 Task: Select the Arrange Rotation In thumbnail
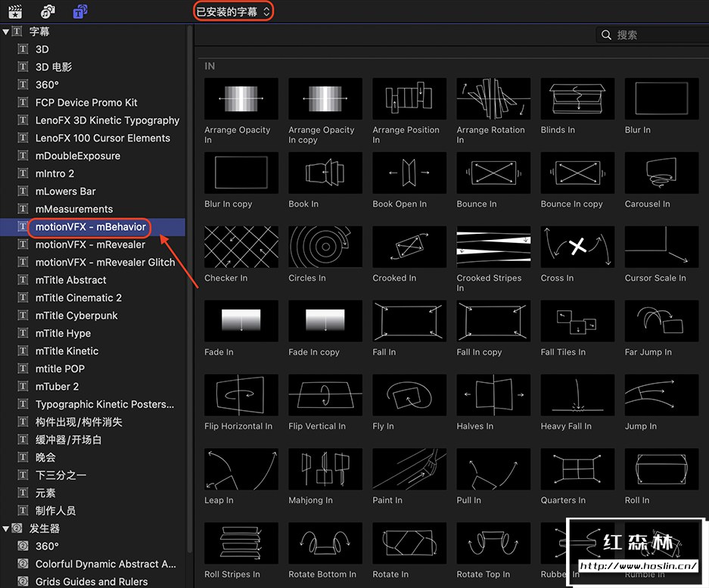(x=493, y=98)
